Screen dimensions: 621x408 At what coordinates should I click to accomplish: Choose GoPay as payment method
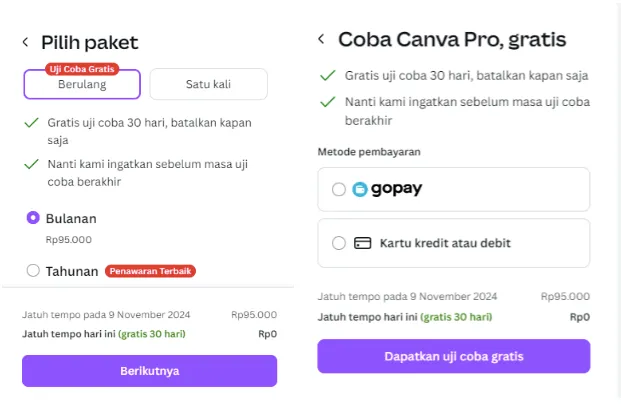(x=338, y=189)
